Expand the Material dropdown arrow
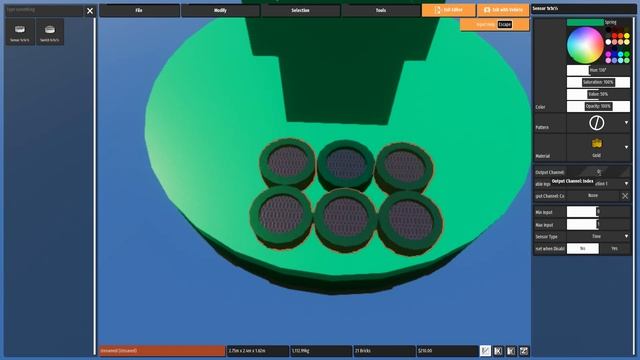The width and height of the screenshot is (640, 360). coord(626,147)
